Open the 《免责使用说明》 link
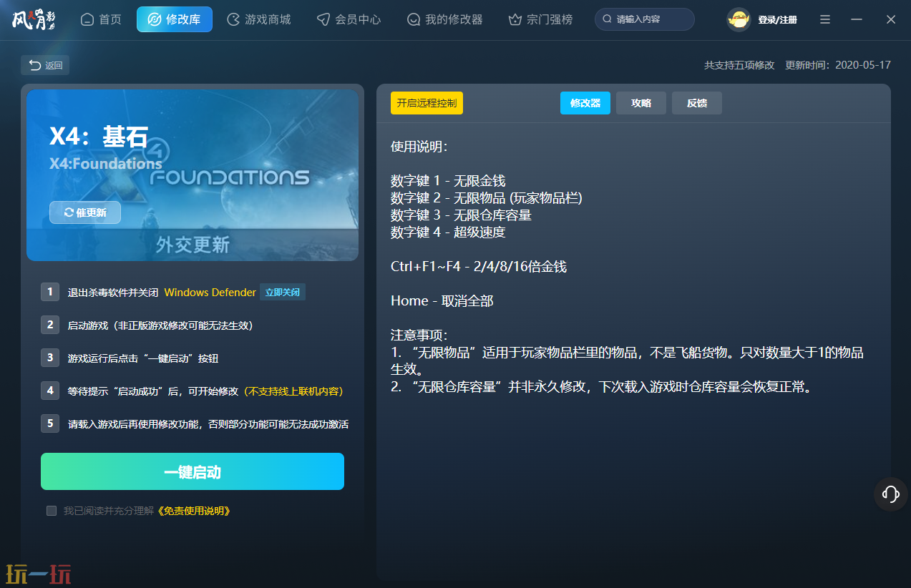Viewport: 911px width, 588px height. (x=194, y=511)
